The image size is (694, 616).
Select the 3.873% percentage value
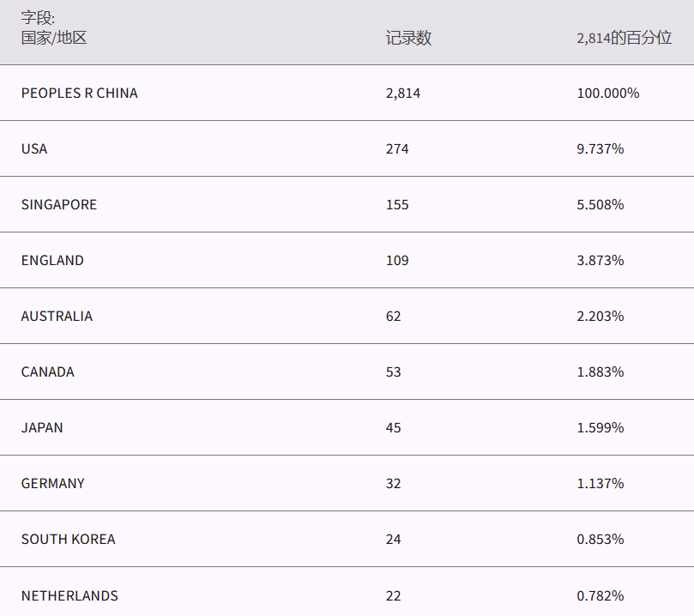pos(600,260)
